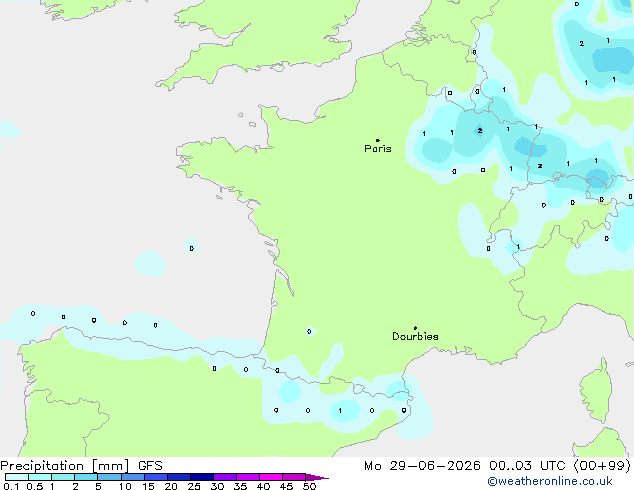Select the 25 mm dark blue legend swatch
The image size is (634, 490).
tap(202, 477)
